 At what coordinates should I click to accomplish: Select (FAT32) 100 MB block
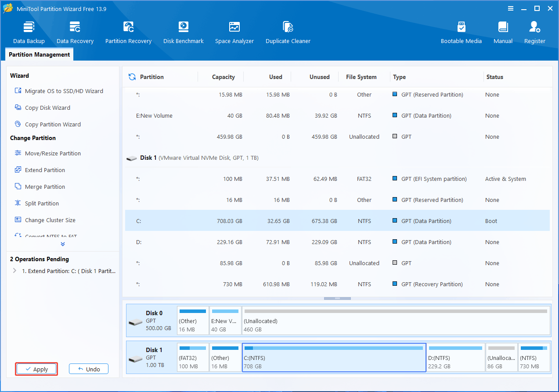(x=193, y=358)
